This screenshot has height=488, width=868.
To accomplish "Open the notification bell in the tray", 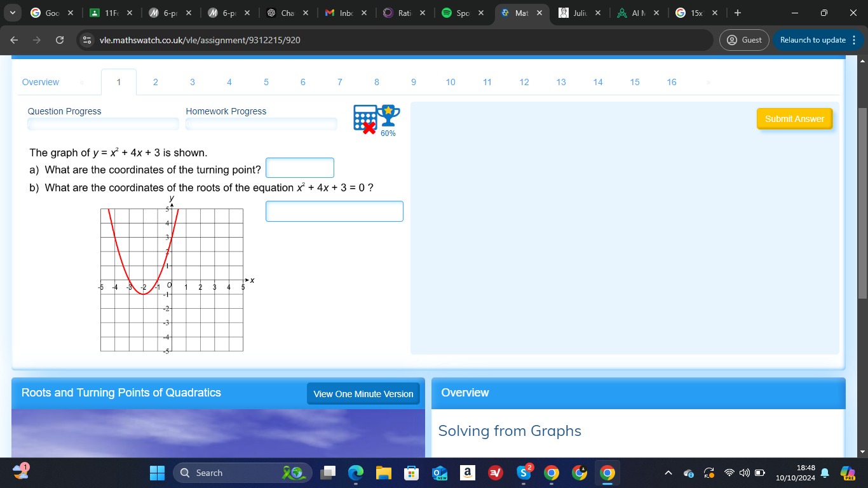I will [x=825, y=473].
